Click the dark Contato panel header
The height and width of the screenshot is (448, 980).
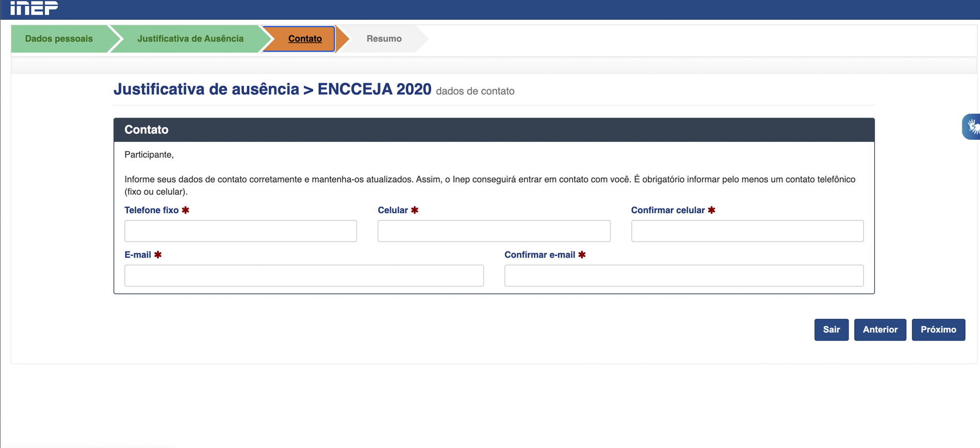coord(494,130)
